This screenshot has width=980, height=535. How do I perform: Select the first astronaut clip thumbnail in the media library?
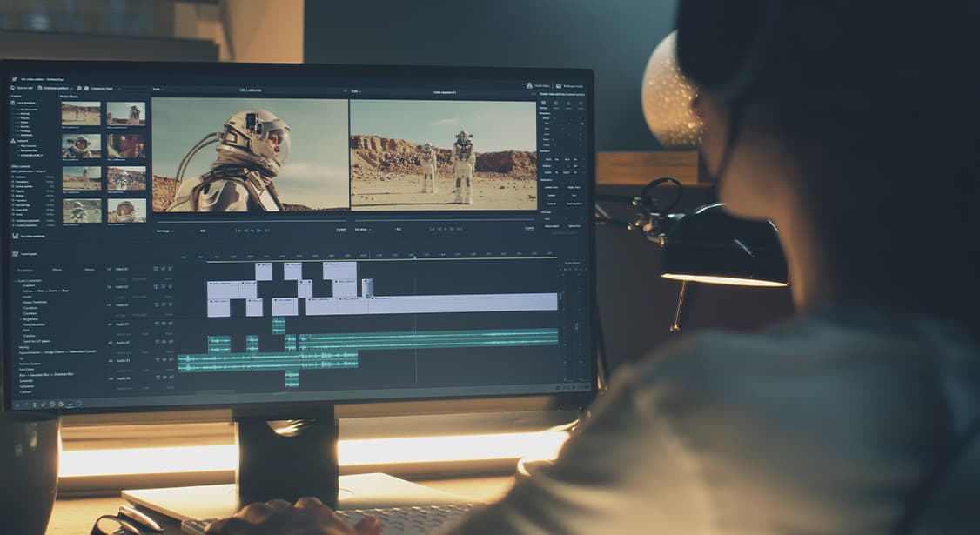pos(79,113)
